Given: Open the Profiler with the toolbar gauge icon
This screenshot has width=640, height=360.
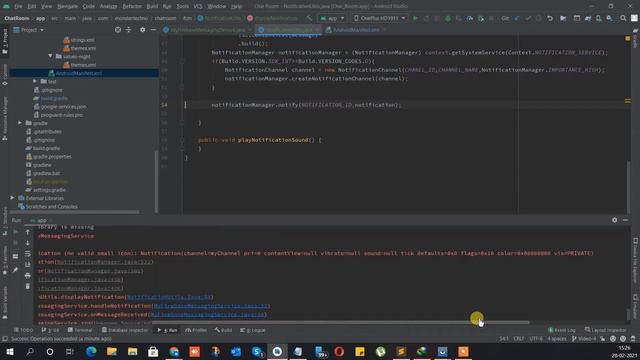Looking at the screenshot, I should point(470,18).
